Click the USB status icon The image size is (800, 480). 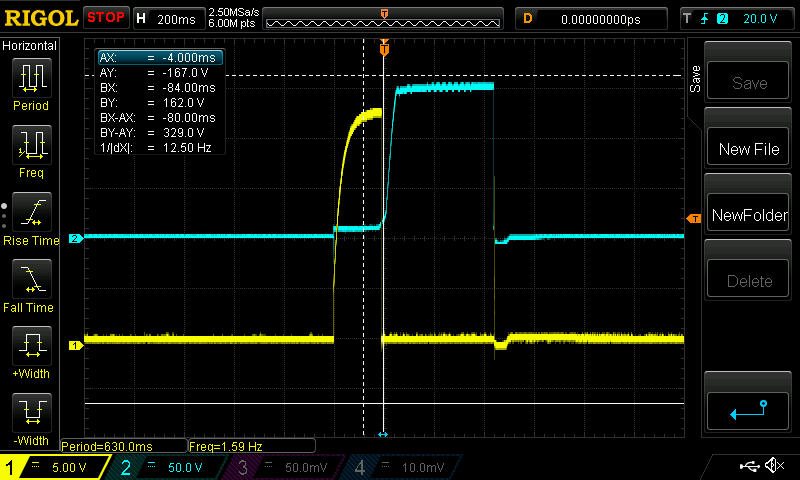coord(749,466)
